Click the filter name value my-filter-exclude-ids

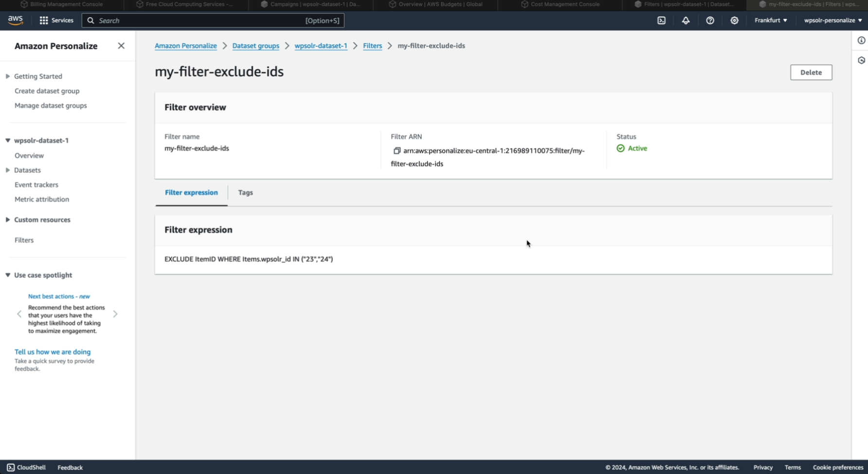coord(197,148)
